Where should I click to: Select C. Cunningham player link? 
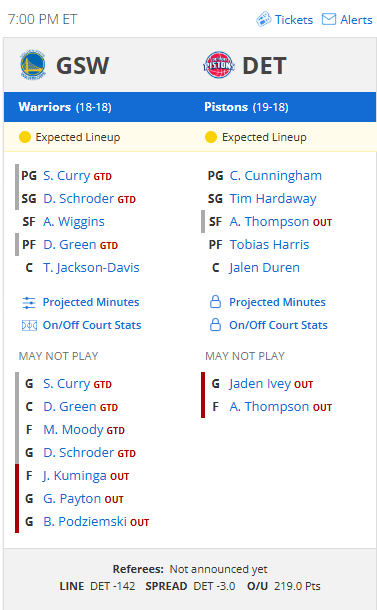point(275,176)
